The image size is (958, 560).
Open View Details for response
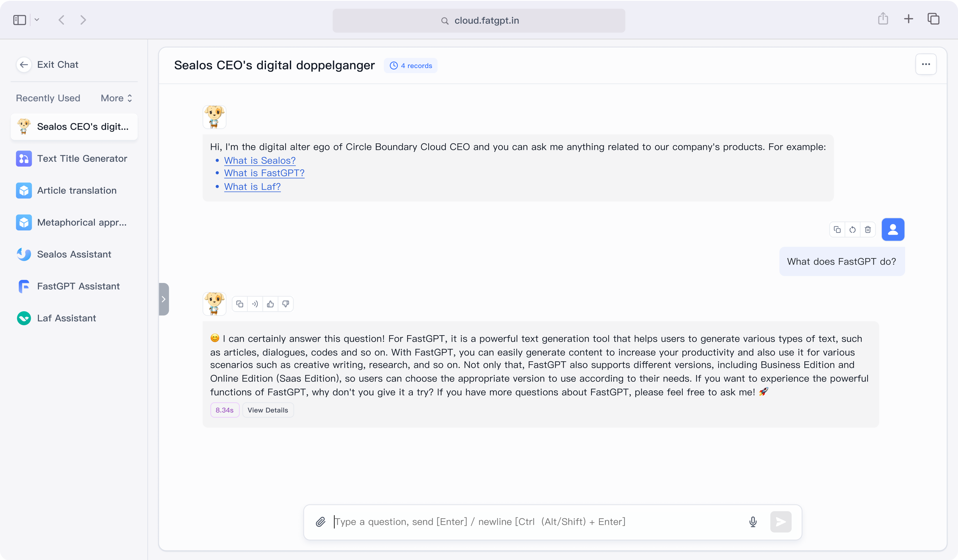tap(268, 410)
